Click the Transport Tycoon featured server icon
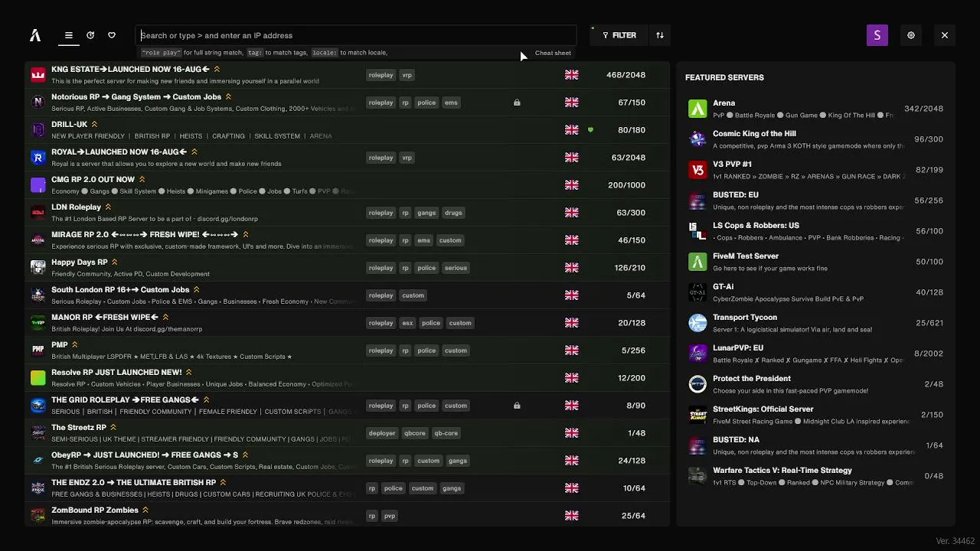Screen dimensions: 980x551 (697, 323)
